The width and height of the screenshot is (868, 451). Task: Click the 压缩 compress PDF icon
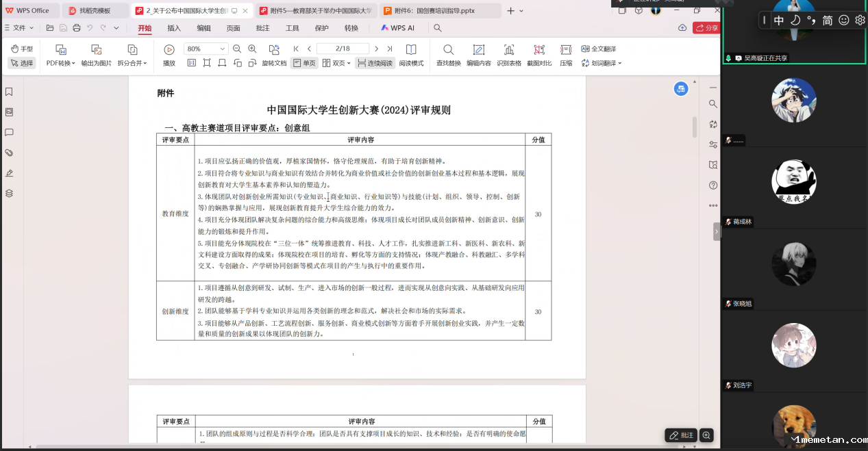(566, 50)
